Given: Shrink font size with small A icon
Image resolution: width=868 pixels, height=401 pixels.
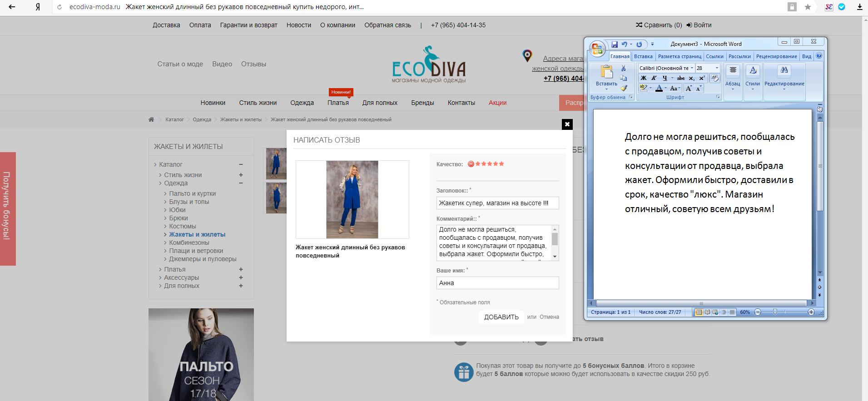Looking at the screenshot, I should (699, 88).
